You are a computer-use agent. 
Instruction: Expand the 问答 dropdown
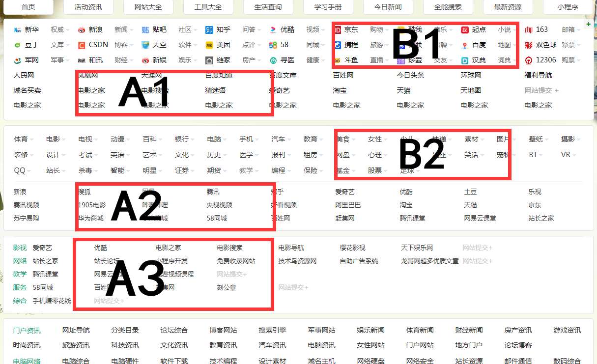click(251, 30)
